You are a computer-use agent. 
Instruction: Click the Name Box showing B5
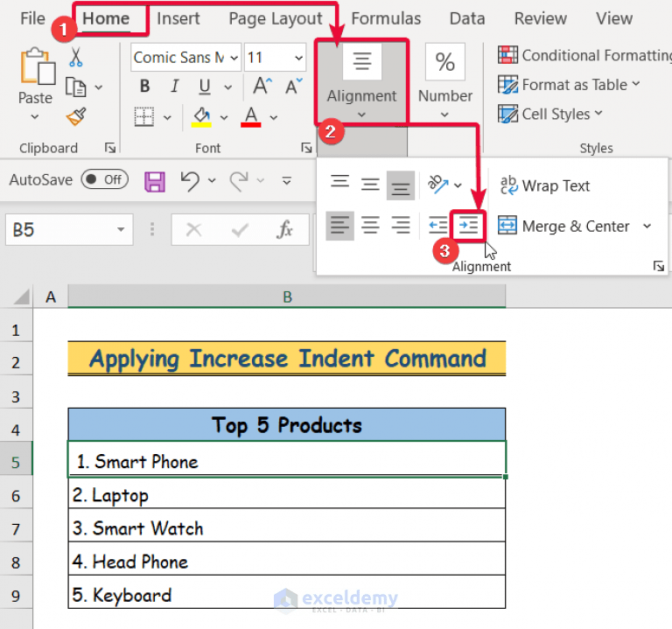click(x=69, y=230)
